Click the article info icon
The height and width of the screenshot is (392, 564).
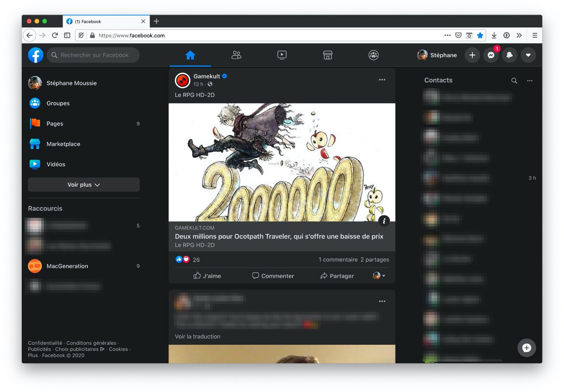[x=384, y=221]
